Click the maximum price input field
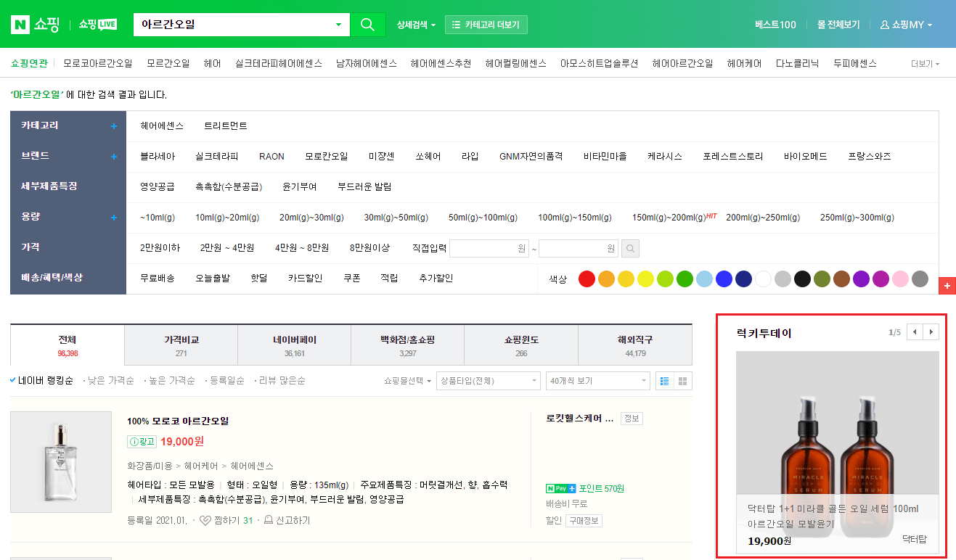The image size is (956, 560). (x=578, y=249)
